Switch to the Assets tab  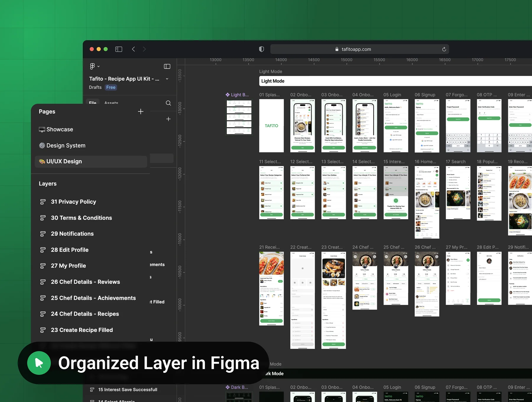click(111, 103)
